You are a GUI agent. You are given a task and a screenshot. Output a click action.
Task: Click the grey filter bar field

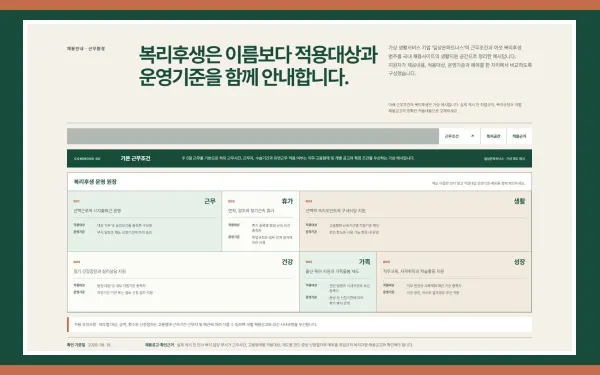(253, 136)
